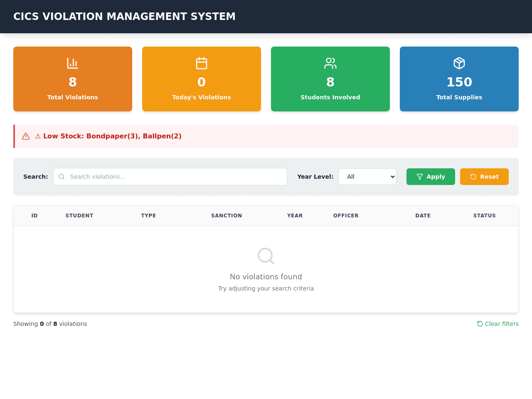
Task: Click the funnel icon on Apply button
Action: [420, 177]
